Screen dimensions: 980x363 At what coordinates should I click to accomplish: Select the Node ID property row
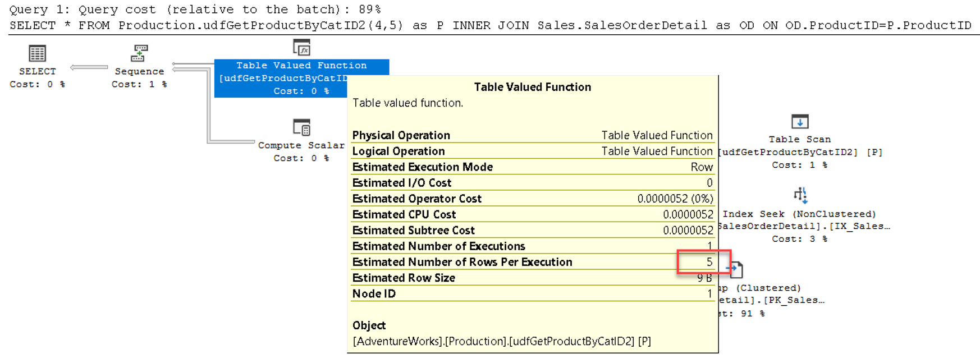532,294
